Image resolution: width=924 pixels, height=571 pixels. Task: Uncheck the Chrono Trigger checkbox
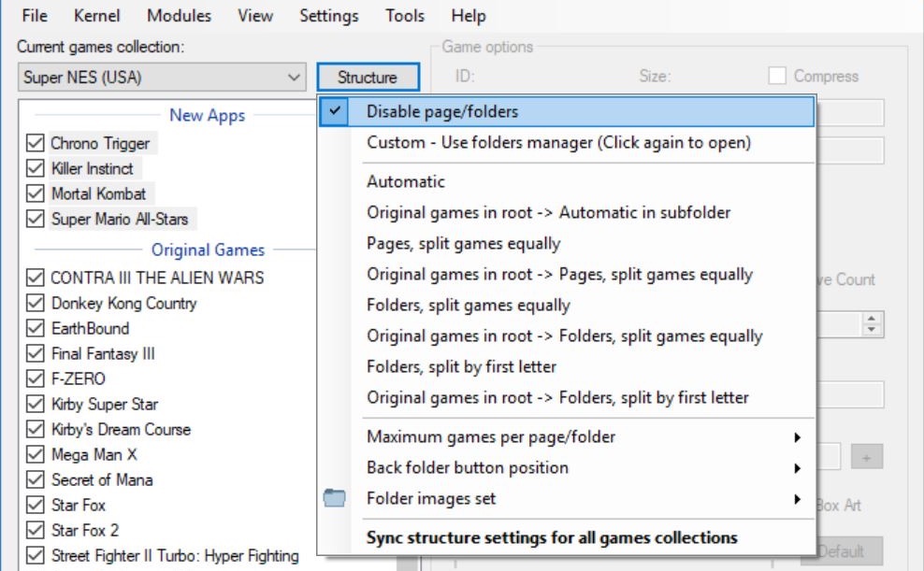[36, 143]
